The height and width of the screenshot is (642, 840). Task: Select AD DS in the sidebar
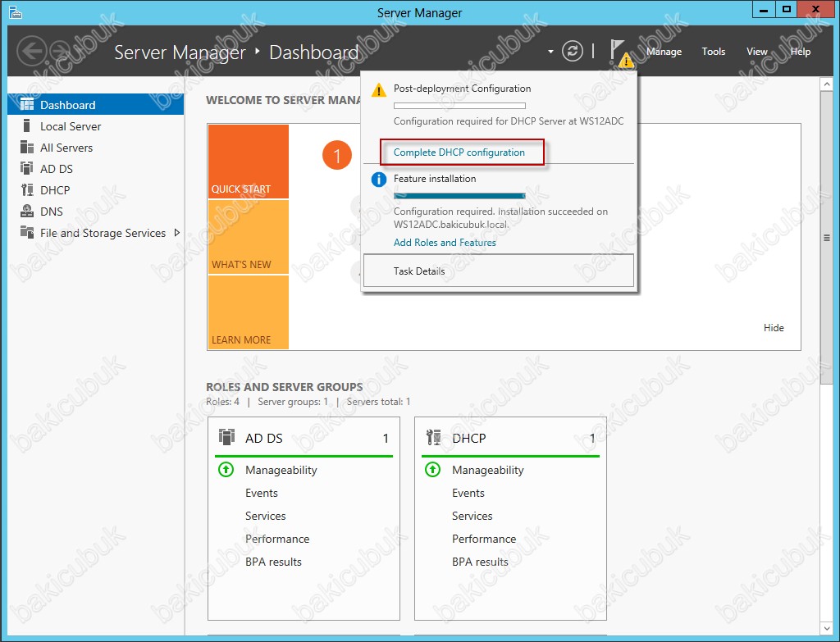tap(96, 169)
